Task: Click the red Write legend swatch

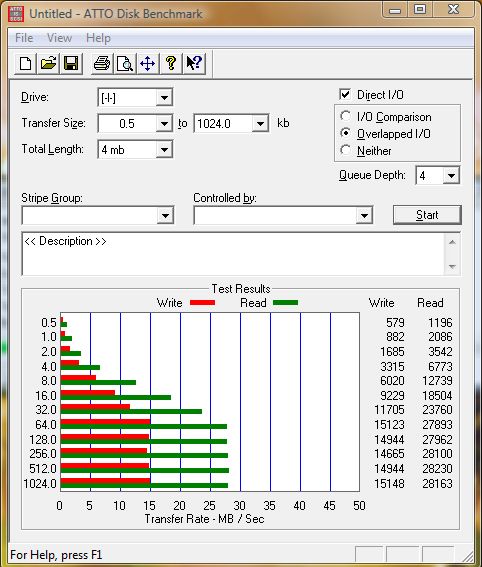Action: (202, 303)
